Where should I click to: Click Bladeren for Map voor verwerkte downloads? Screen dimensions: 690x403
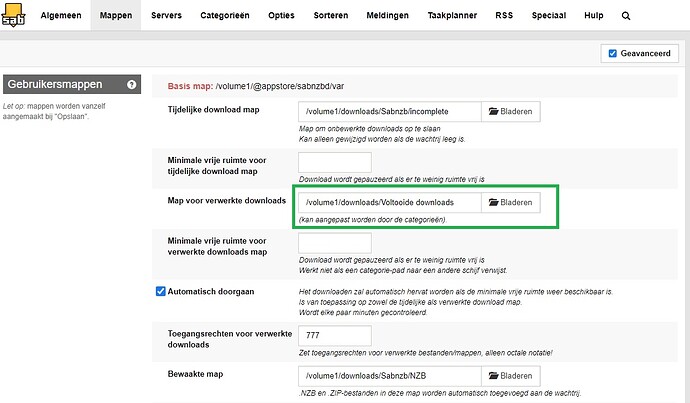(x=511, y=203)
